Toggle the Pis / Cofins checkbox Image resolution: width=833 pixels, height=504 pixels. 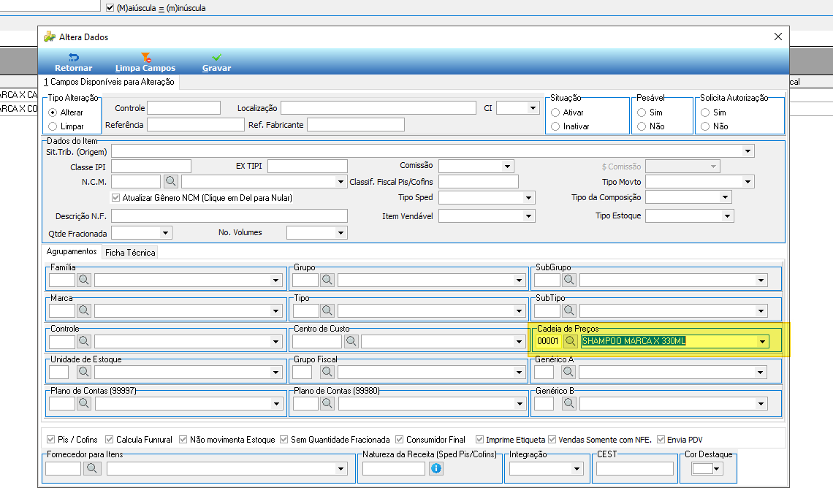pyautogui.click(x=51, y=440)
